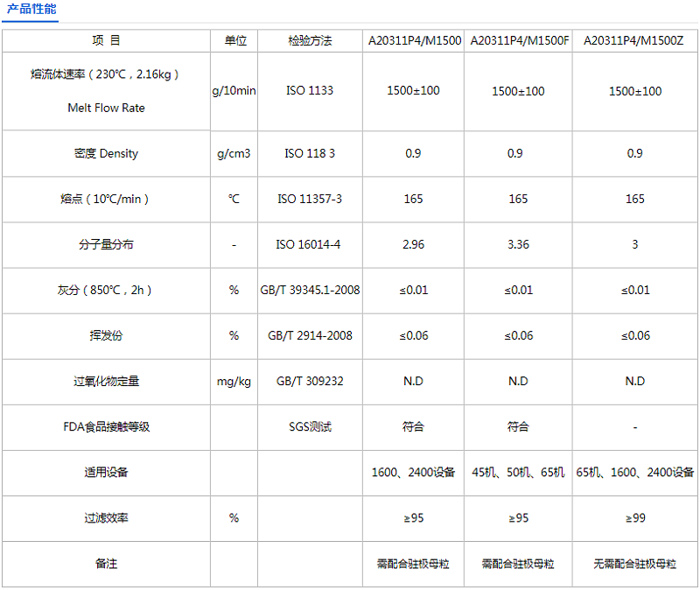The width and height of the screenshot is (700, 590).
Task: Select the 检验方法 column header
Action: pyautogui.click(x=309, y=40)
